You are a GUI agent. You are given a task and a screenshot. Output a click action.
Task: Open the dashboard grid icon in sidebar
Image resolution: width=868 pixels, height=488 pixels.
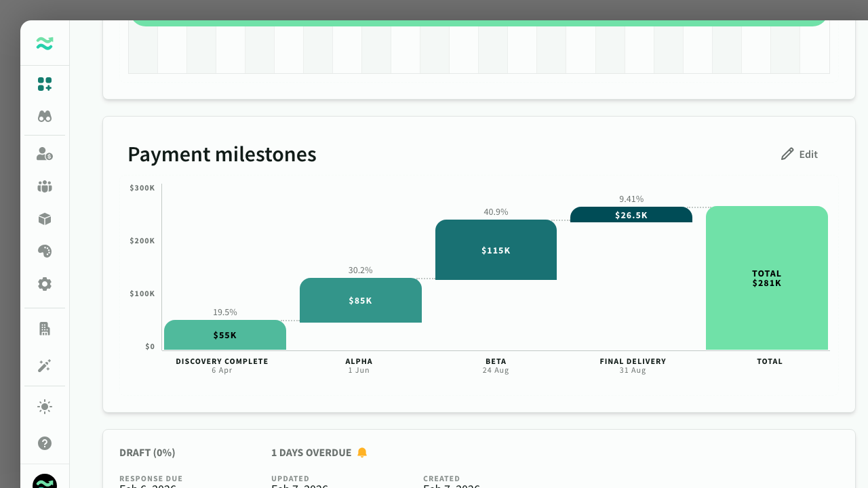pyautogui.click(x=44, y=84)
